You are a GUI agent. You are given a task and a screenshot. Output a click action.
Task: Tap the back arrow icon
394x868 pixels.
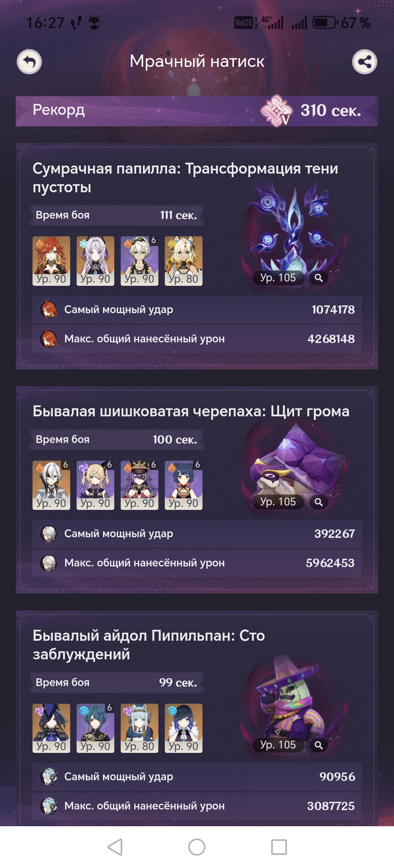coord(29,62)
